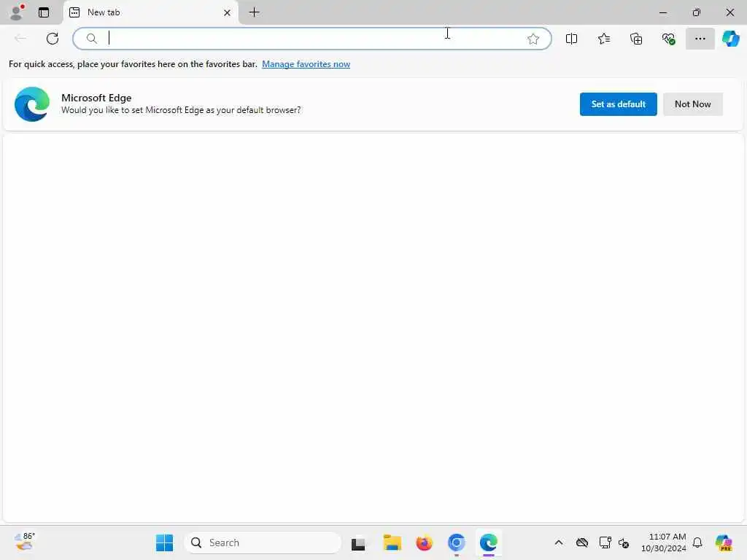Image resolution: width=747 pixels, height=560 pixels.
Task: Click the search magnifier in address bar
Action: tap(91, 39)
